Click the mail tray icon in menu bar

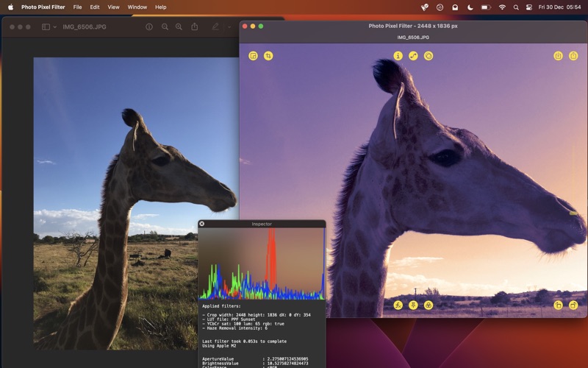(x=455, y=7)
